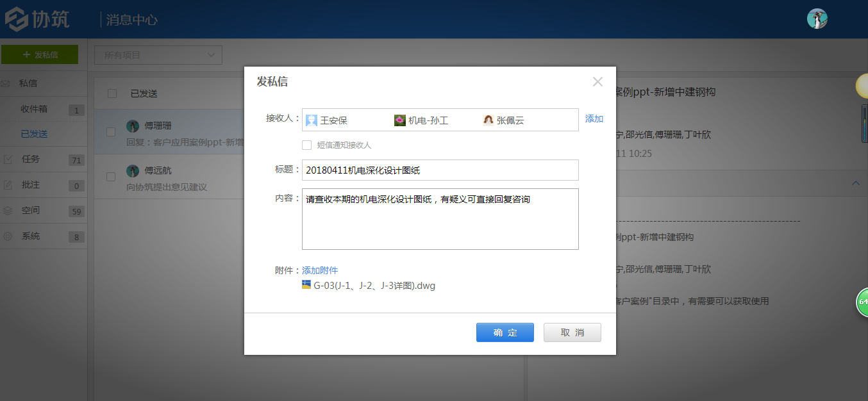Open the user avatar menu top right
Viewport: 868px width, 401px height.
817,19
